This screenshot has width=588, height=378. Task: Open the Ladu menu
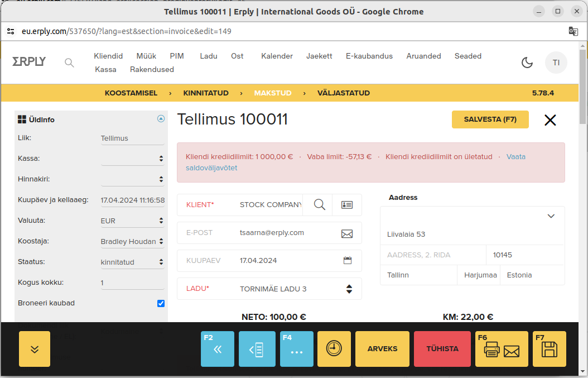pos(209,56)
